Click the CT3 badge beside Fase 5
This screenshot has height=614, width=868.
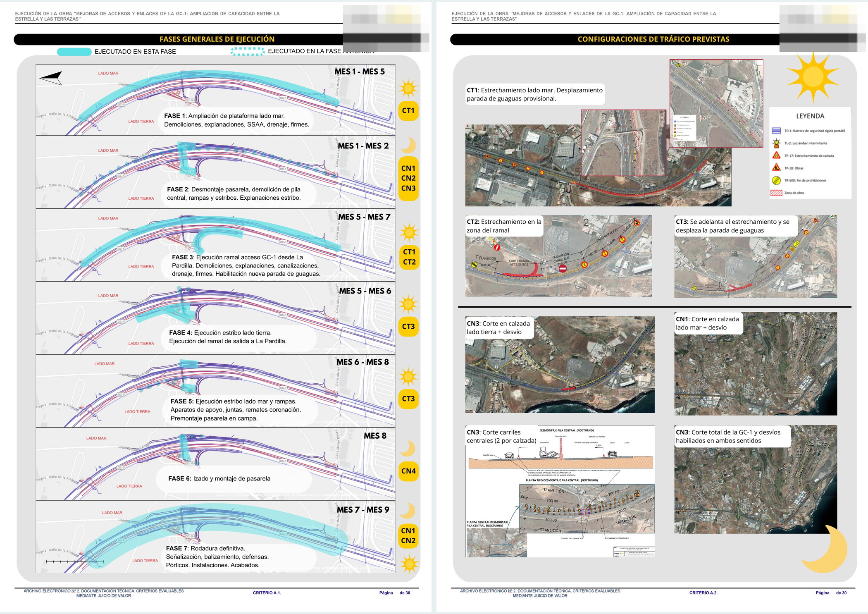click(408, 399)
